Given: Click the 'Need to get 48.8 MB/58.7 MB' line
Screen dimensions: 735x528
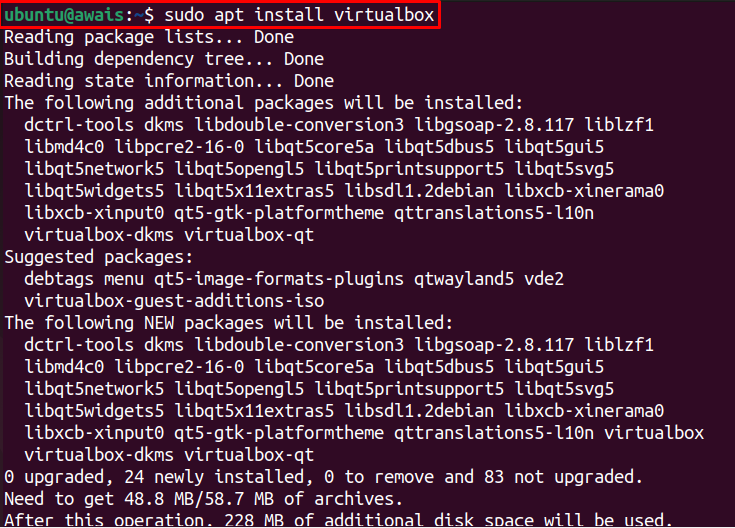Looking at the screenshot, I should pyautogui.click(x=203, y=499).
